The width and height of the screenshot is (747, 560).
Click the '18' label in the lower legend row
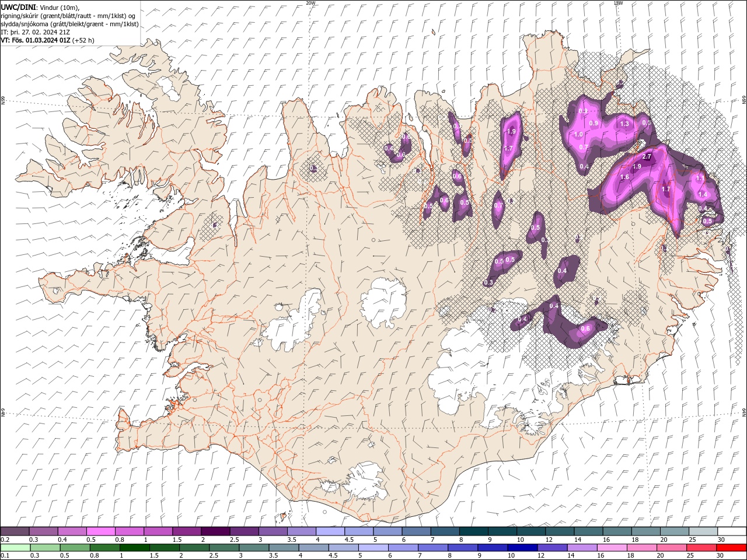(632, 556)
